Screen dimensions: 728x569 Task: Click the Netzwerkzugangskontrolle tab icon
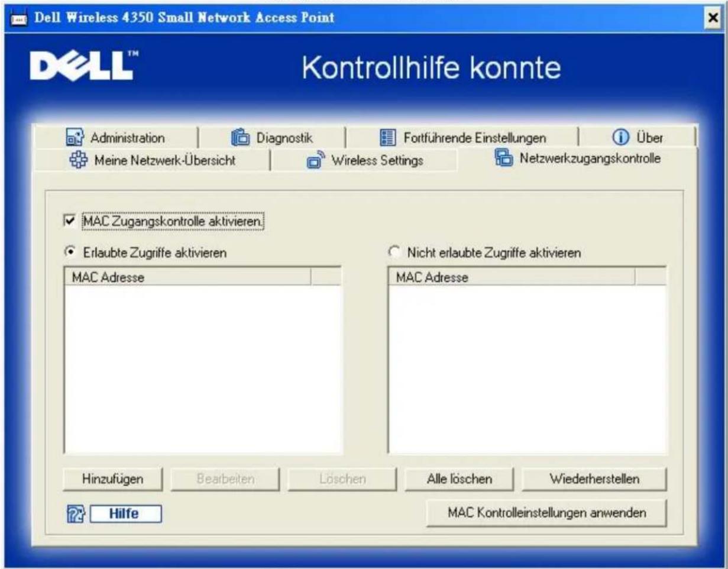(504, 159)
